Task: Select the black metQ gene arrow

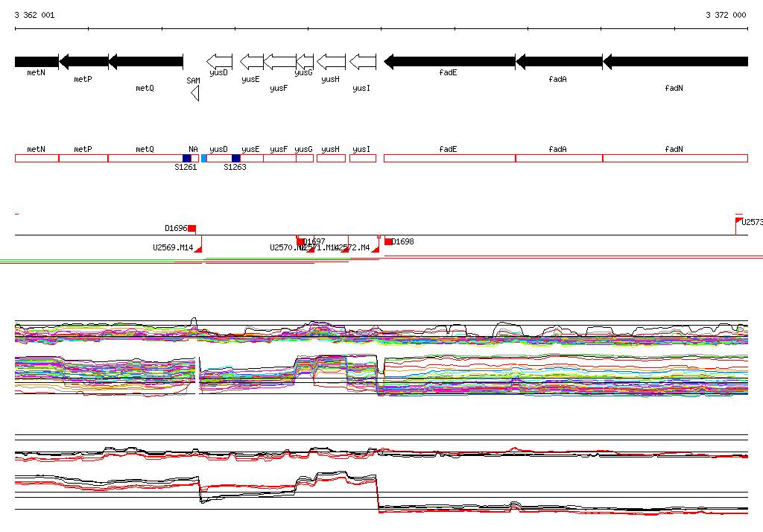Action: [x=145, y=61]
